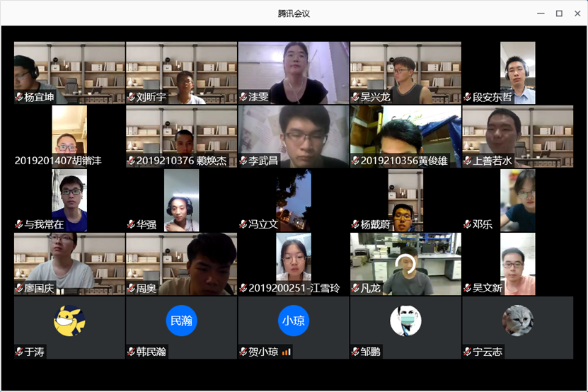
Task: Click the 腾讯会议 window title bar
Action: pyautogui.click(x=294, y=13)
